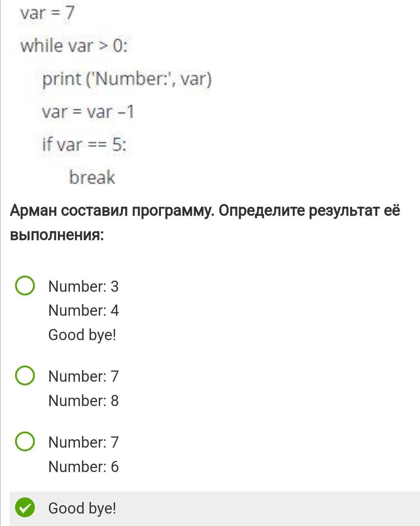The height and width of the screenshot is (526, 420).
Task: Choose the radio button beside Number: 7, Number: 8
Action: pyautogui.click(x=25, y=376)
